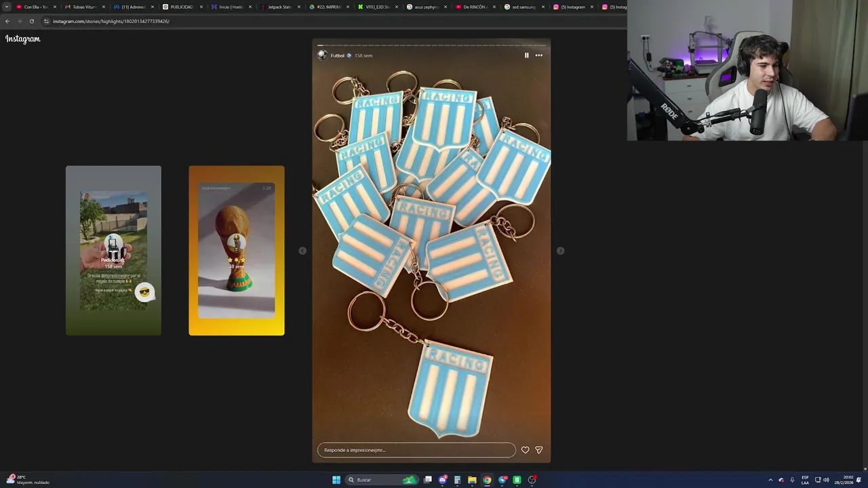The height and width of the screenshot is (488, 868).
Task: Click the address bar URL instagram.com/stories
Action: pos(111,21)
